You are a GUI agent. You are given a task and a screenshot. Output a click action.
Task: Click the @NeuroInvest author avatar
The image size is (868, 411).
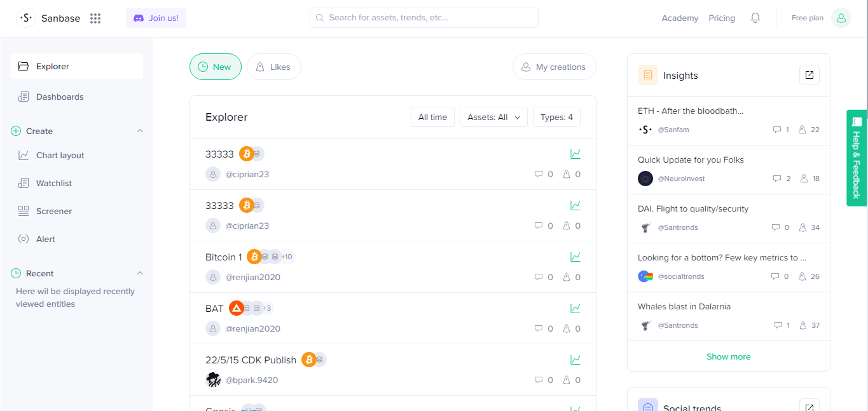tap(645, 179)
